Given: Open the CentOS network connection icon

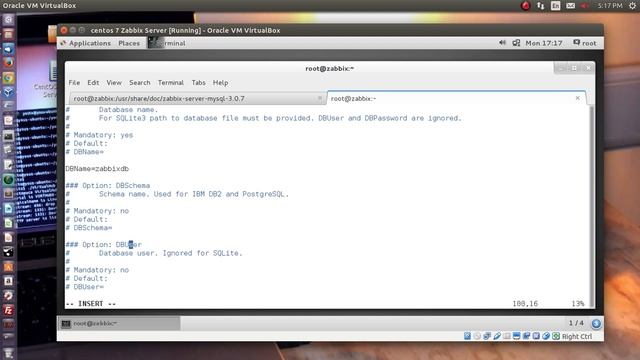Looking at the screenshot, I should pos(516,43).
